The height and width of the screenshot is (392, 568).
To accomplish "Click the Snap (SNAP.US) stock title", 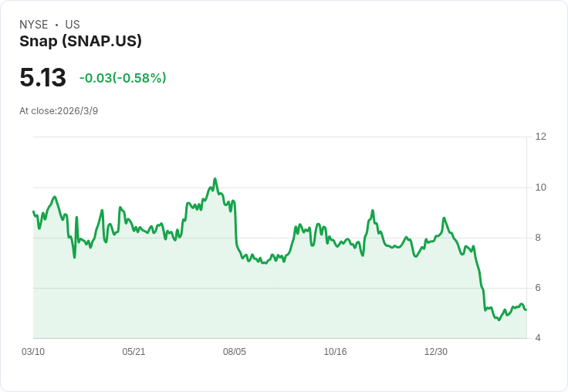I will click(x=80, y=42).
